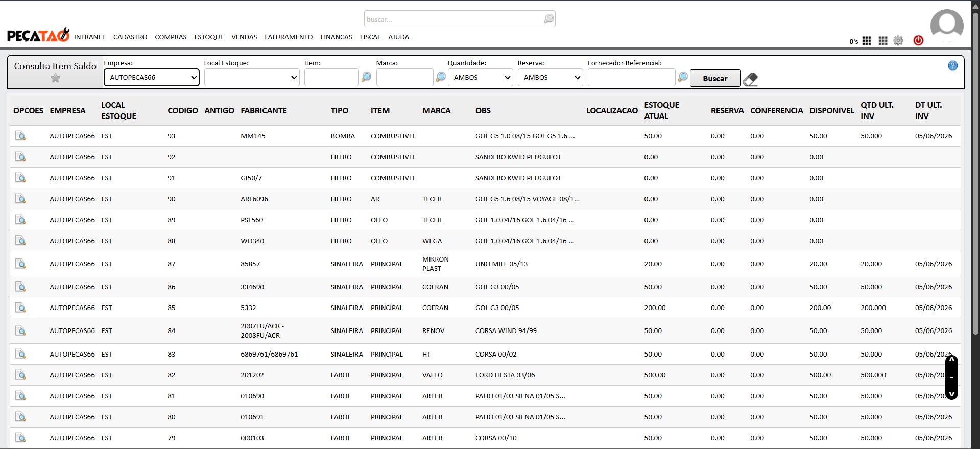Open details icon for codigo 87 row

tap(20, 264)
